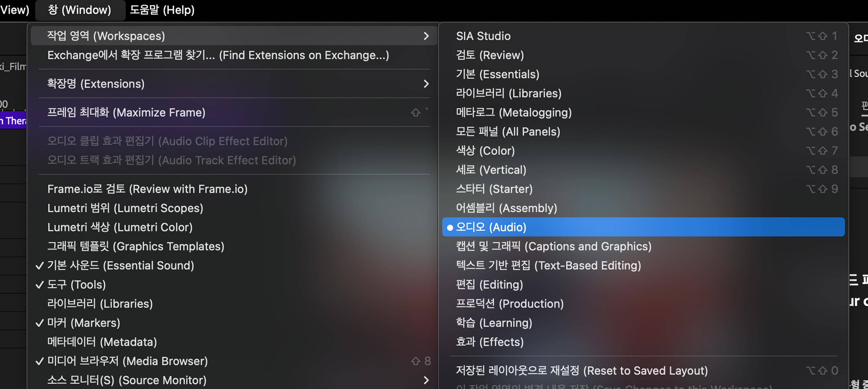
Task: Choose the Editing workspace
Action: point(489,285)
